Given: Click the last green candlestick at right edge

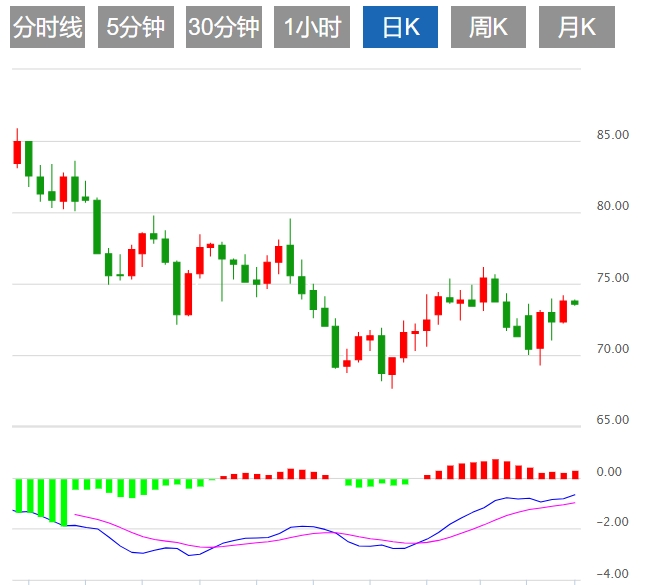Looking at the screenshot, I should click(x=575, y=302).
